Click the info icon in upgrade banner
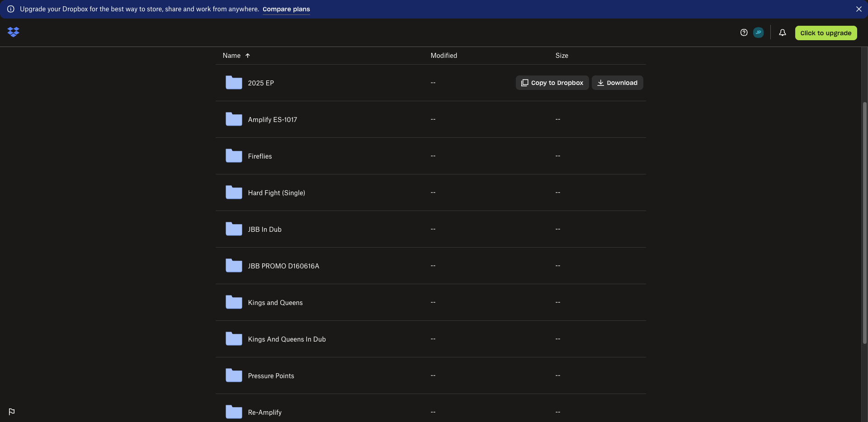868x422 pixels. (11, 9)
